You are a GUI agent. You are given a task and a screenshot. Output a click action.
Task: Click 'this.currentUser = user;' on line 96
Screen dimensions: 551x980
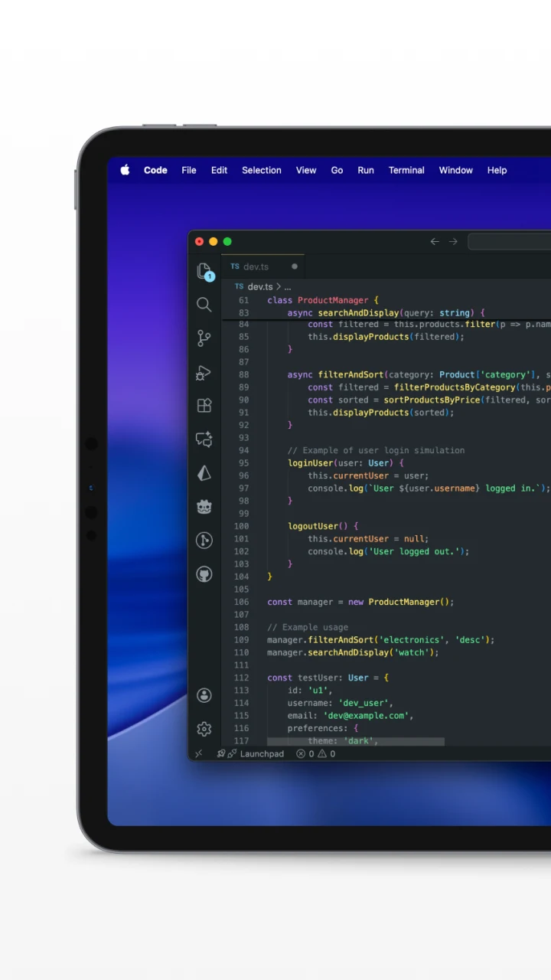pyautogui.click(x=369, y=475)
